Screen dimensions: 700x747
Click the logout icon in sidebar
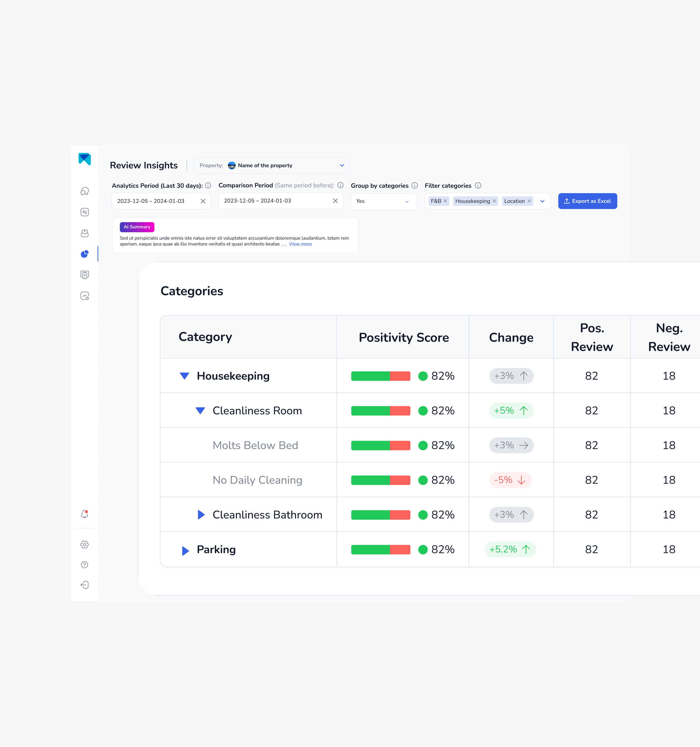(x=85, y=585)
